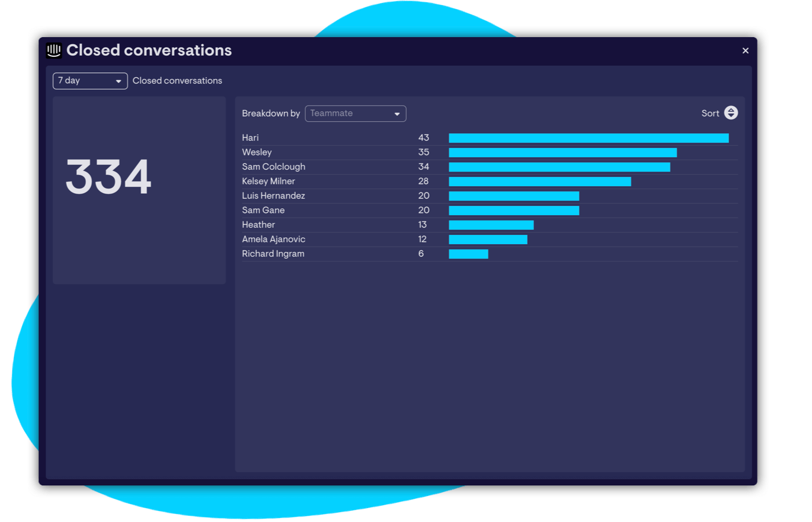Click Richard Ingram's bar

[468, 253]
